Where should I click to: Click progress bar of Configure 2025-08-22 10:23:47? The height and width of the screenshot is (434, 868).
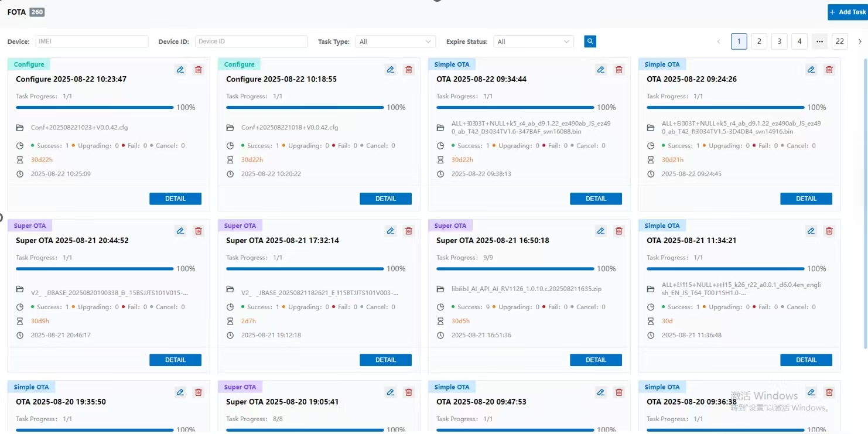[95, 108]
